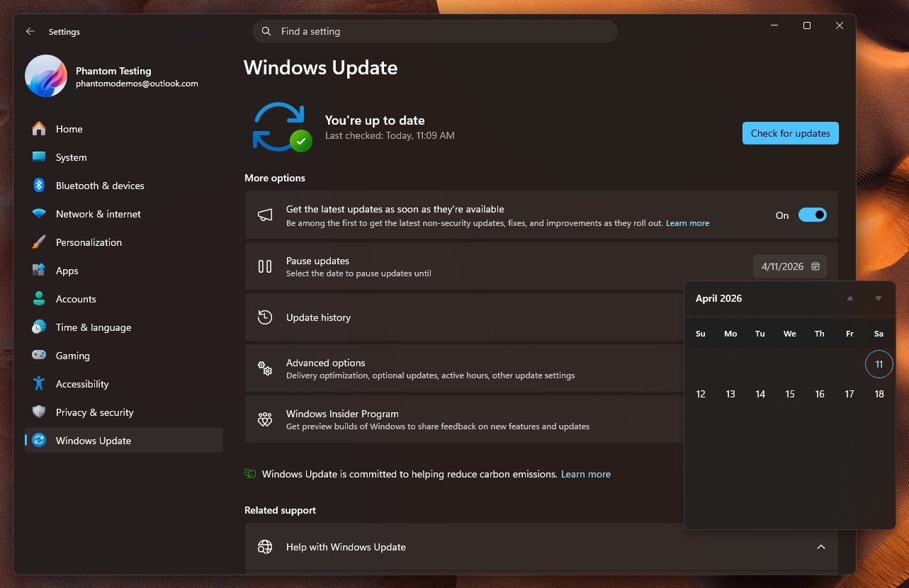Select the Windows Insider Program beaker icon

264,419
